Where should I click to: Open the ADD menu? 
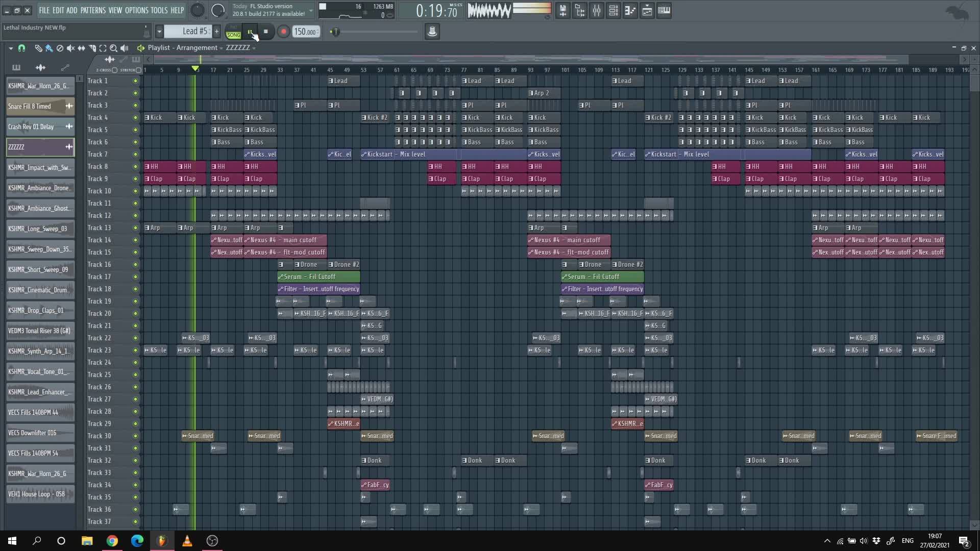pyautogui.click(x=72, y=10)
